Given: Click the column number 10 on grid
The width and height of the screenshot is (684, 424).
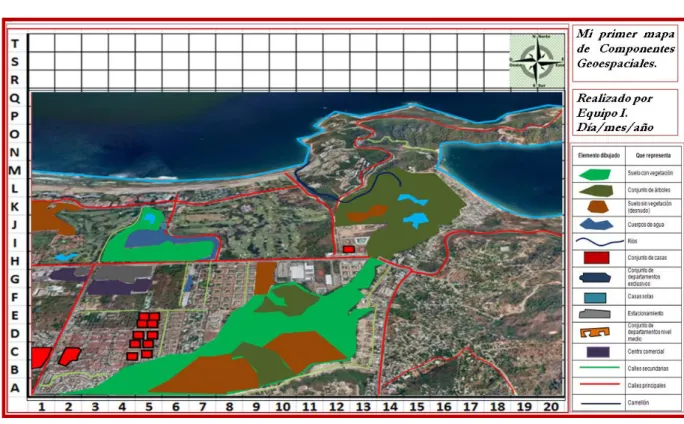Looking at the screenshot, I should [283, 407].
